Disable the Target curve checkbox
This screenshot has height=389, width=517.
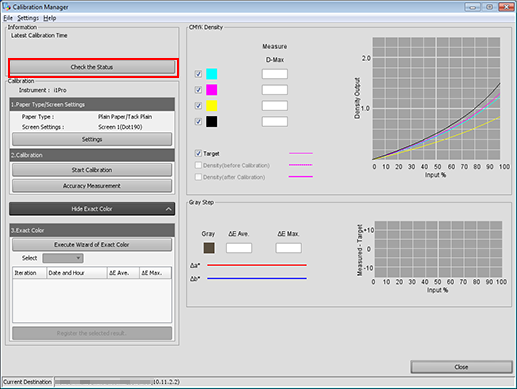tap(198, 153)
